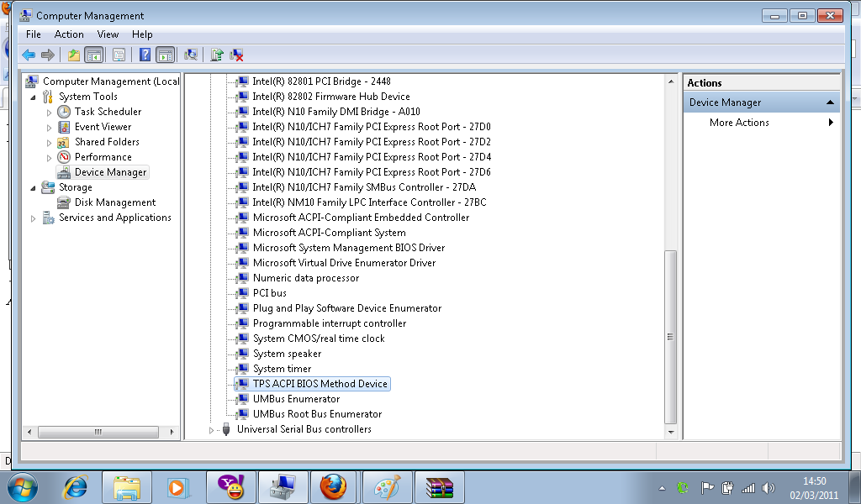Screen dimensions: 861x504
Task: Select Shared Folders in the console tree
Action: tap(107, 141)
